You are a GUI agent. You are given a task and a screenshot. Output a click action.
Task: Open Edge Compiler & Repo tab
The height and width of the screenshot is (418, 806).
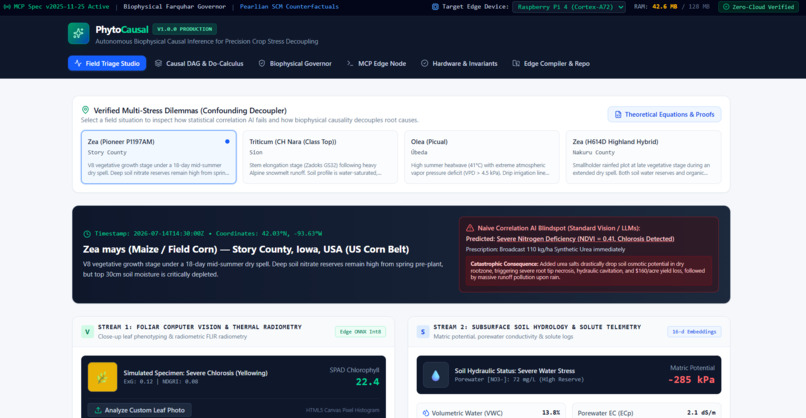tap(551, 63)
